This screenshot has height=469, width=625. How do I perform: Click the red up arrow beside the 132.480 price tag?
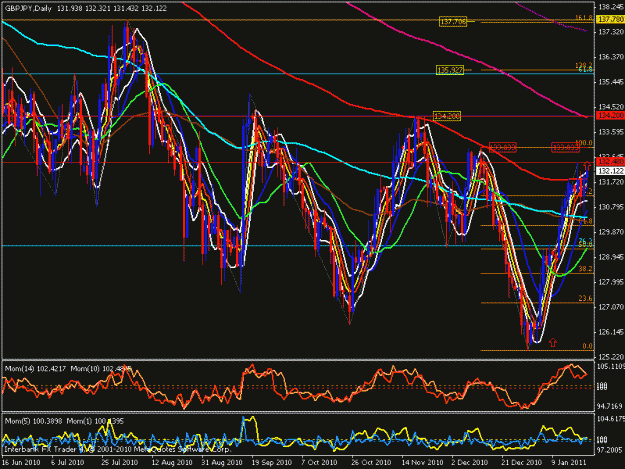(x=587, y=165)
